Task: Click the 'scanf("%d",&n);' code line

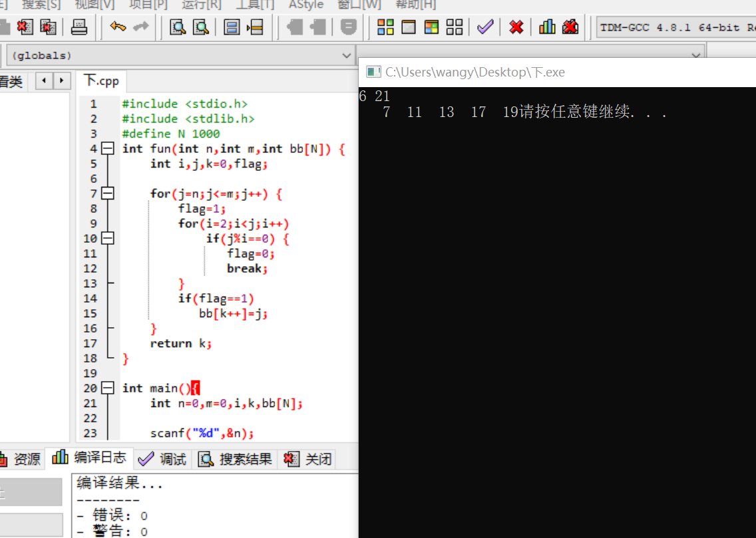Action: point(202,433)
